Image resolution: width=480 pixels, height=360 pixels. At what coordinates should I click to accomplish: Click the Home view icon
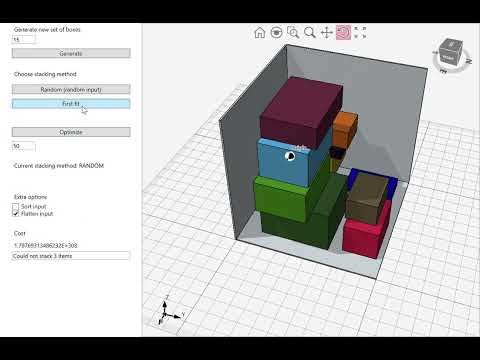260,33
